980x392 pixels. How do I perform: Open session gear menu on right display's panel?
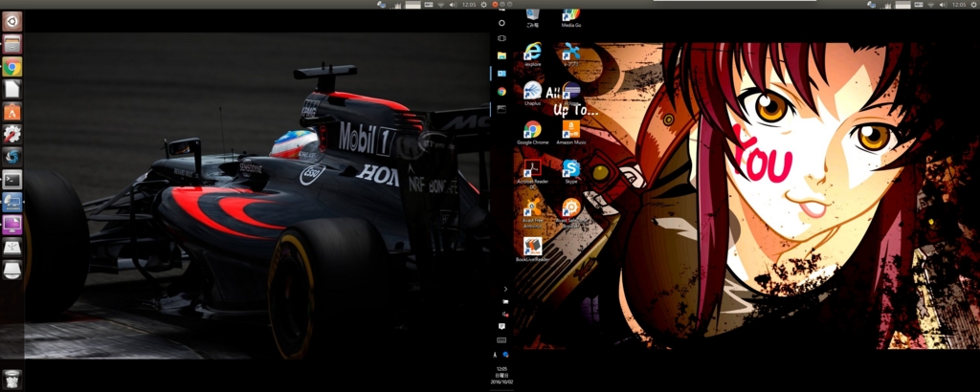point(973,5)
